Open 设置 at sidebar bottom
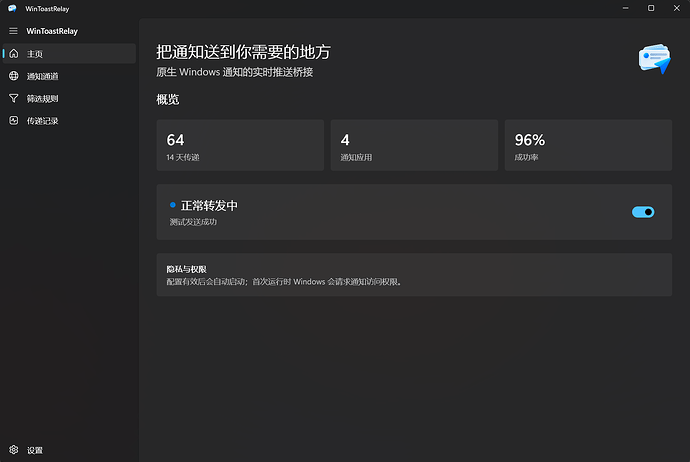 (x=69, y=449)
